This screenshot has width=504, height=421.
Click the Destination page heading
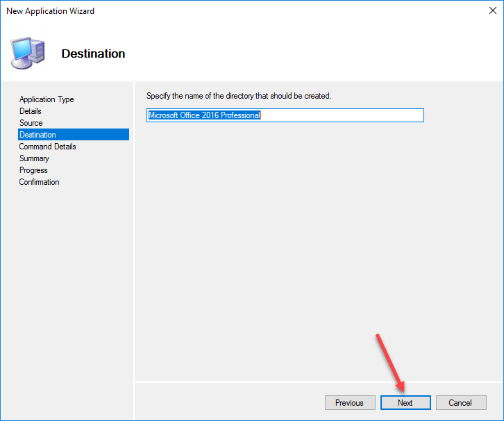(93, 53)
